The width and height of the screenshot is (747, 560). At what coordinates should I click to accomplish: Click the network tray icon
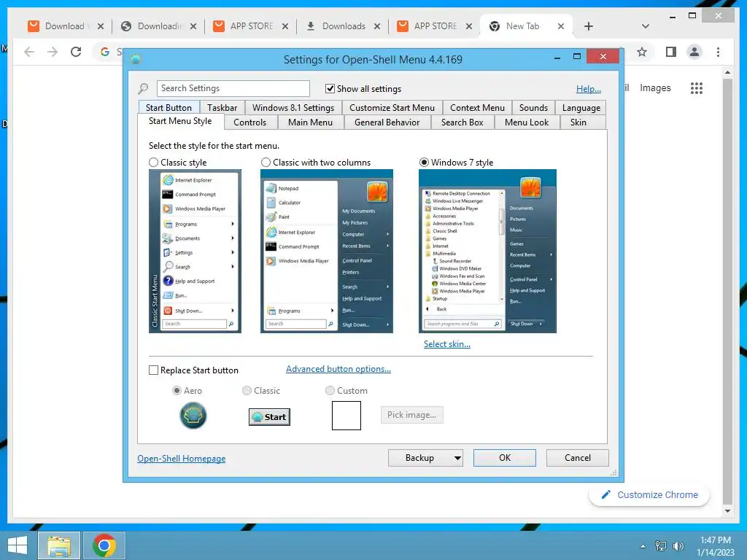[661, 545]
